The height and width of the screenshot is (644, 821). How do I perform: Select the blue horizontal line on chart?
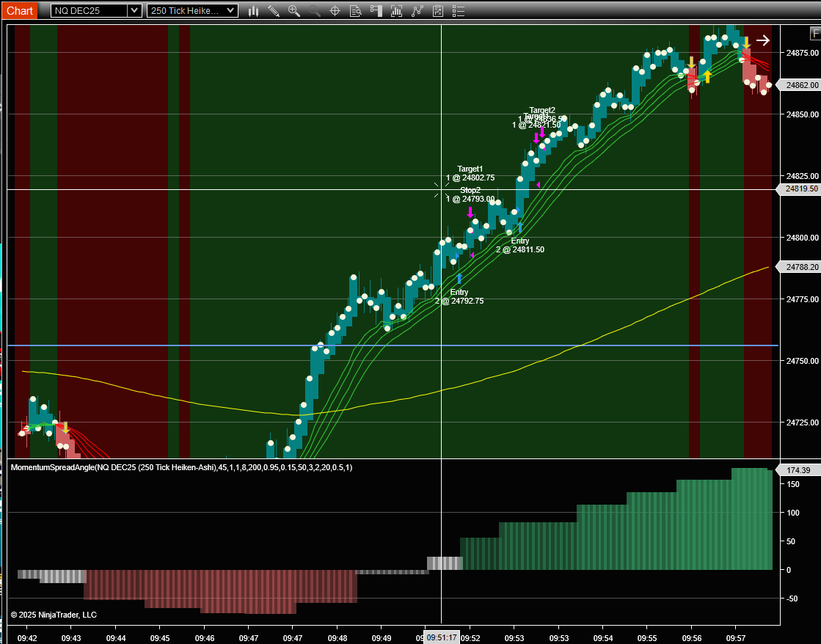click(x=220, y=345)
